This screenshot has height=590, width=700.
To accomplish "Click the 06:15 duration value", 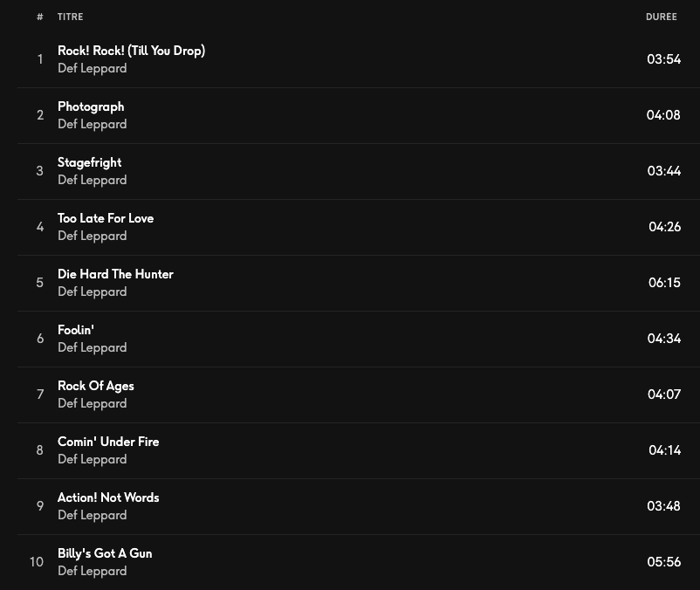I will pos(664,283).
